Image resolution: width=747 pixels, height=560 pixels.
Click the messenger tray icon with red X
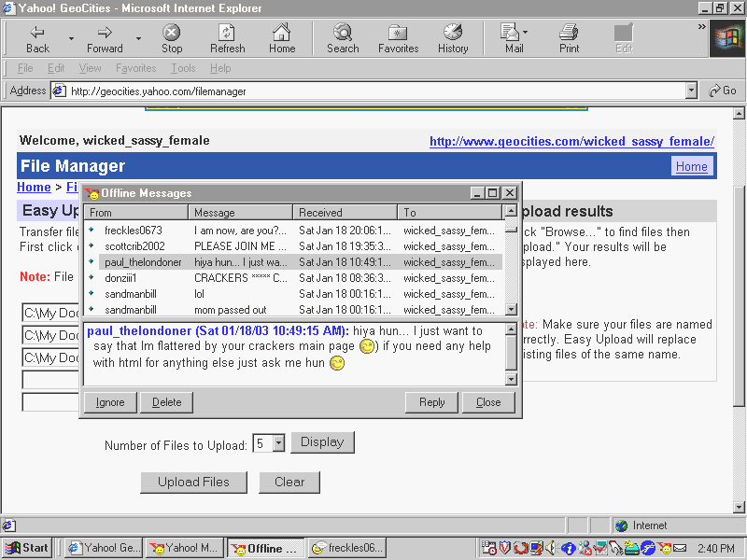tap(585, 548)
